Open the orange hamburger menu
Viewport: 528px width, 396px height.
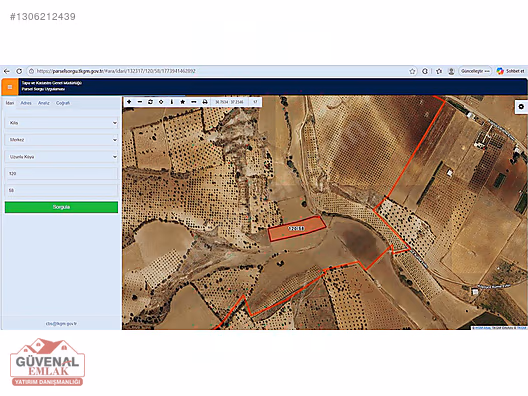(10, 87)
